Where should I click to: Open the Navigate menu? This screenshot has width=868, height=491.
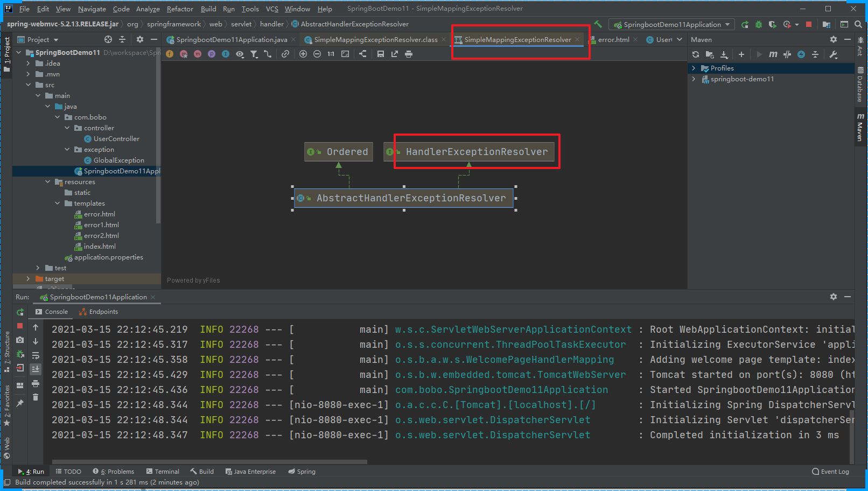(92, 9)
